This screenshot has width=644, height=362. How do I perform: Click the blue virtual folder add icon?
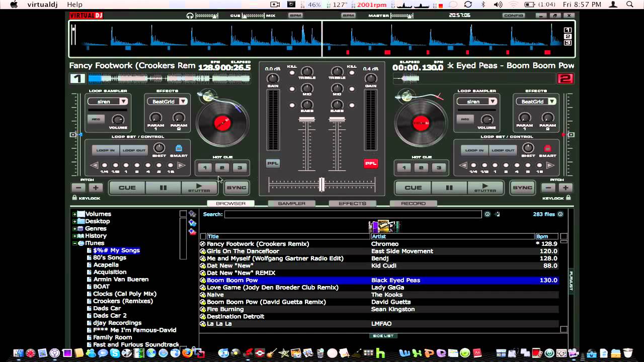pos(192,223)
